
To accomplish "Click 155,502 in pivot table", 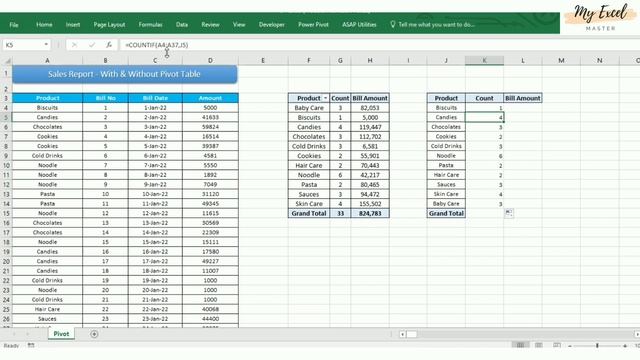I will pos(370,204).
